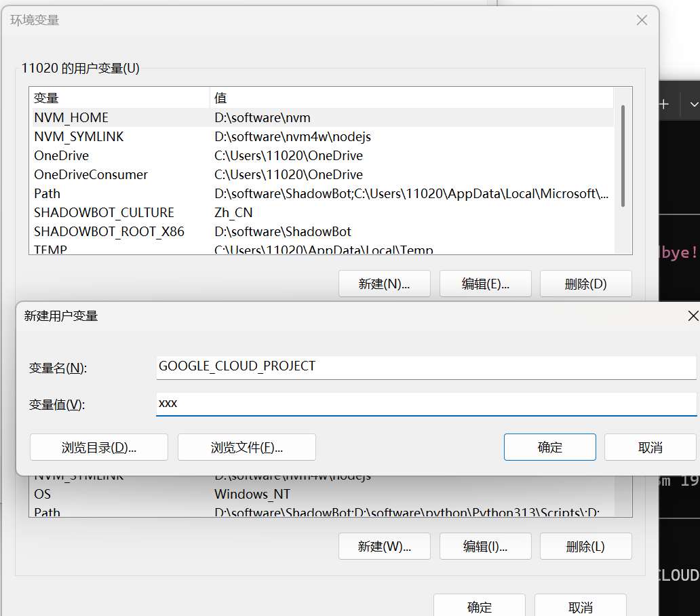Click 取消 at bottom of 环境变量 window
Image resolution: width=700 pixels, height=616 pixels.
[x=581, y=607]
